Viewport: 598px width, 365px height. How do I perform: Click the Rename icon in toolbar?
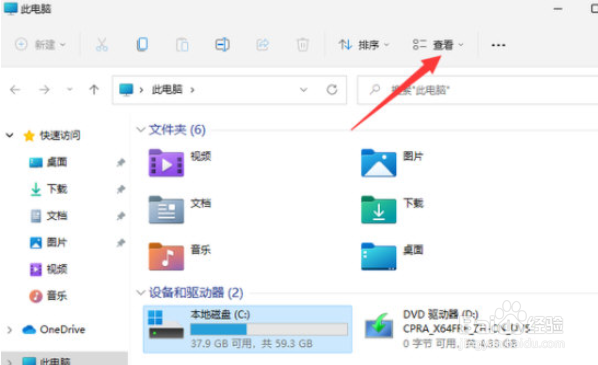(222, 45)
